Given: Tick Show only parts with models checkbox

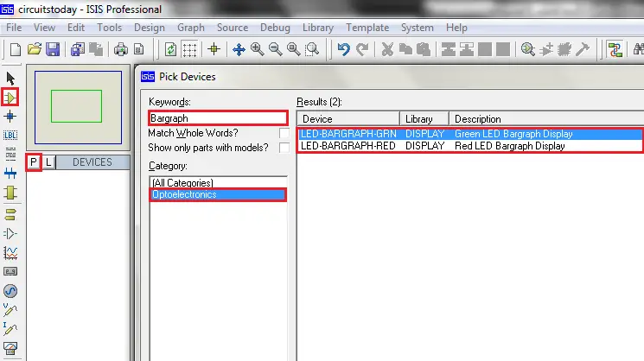Looking at the screenshot, I should 284,148.
